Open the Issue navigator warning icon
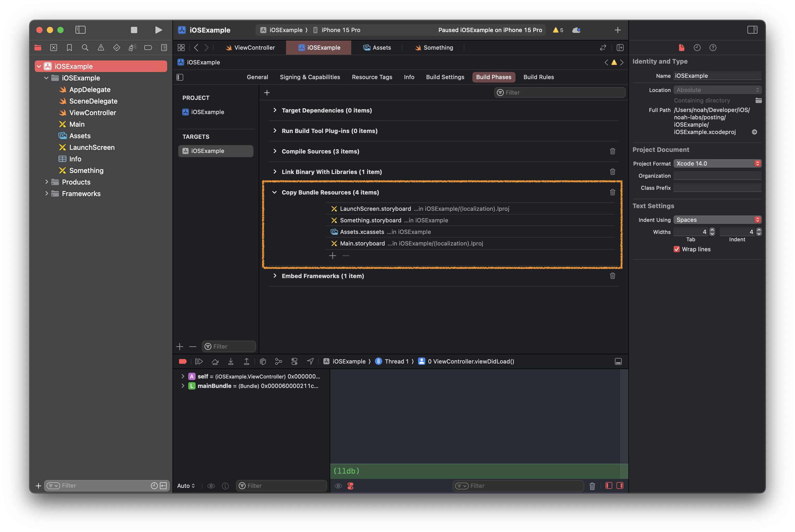 point(101,48)
